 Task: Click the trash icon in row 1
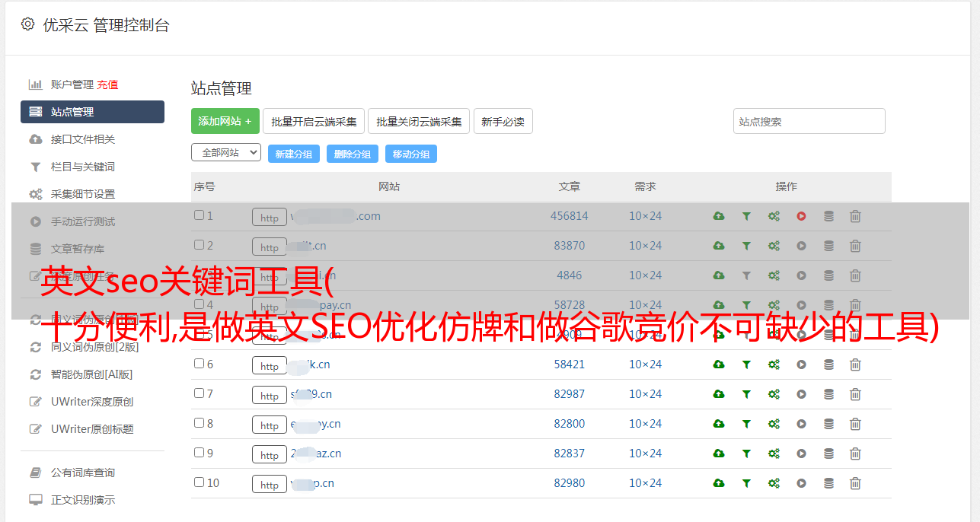[x=855, y=216]
